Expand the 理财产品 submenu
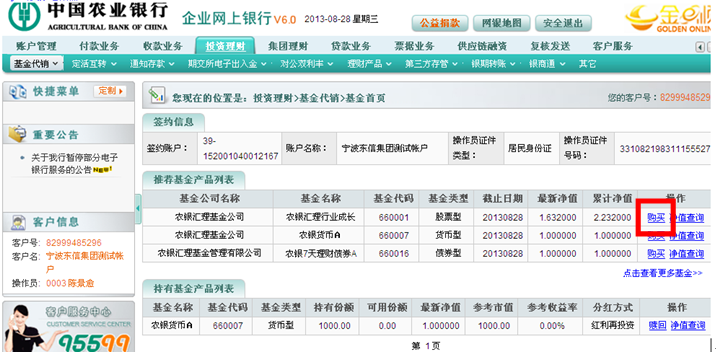Screen dimensions: 716x364 pos(369,64)
